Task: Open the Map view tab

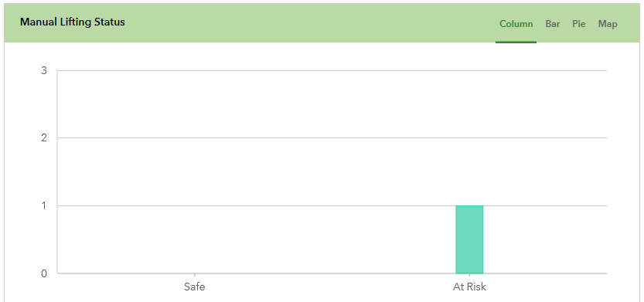Action: click(x=608, y=24)
